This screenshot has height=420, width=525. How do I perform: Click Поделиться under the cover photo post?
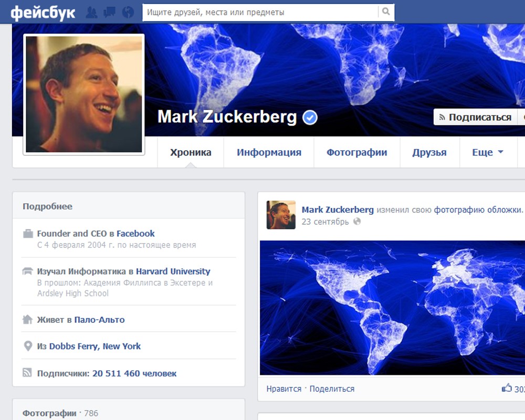[x=332, y=389]
